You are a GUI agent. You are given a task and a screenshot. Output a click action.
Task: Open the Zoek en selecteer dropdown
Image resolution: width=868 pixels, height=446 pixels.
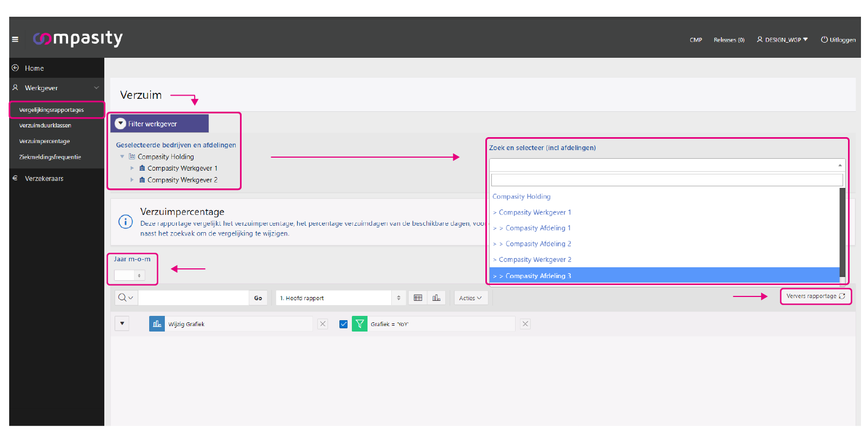[x=667, y=165]
